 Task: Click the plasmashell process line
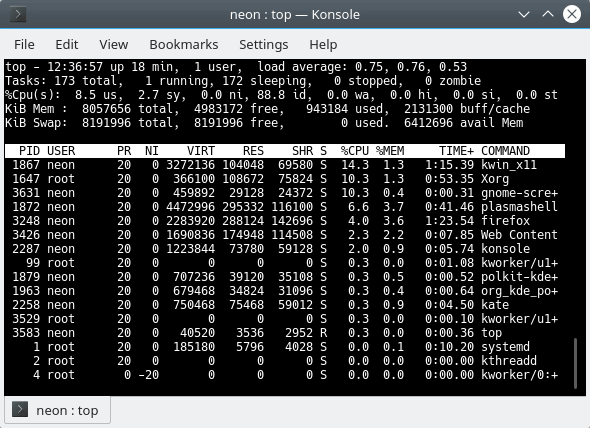(284, 207)
